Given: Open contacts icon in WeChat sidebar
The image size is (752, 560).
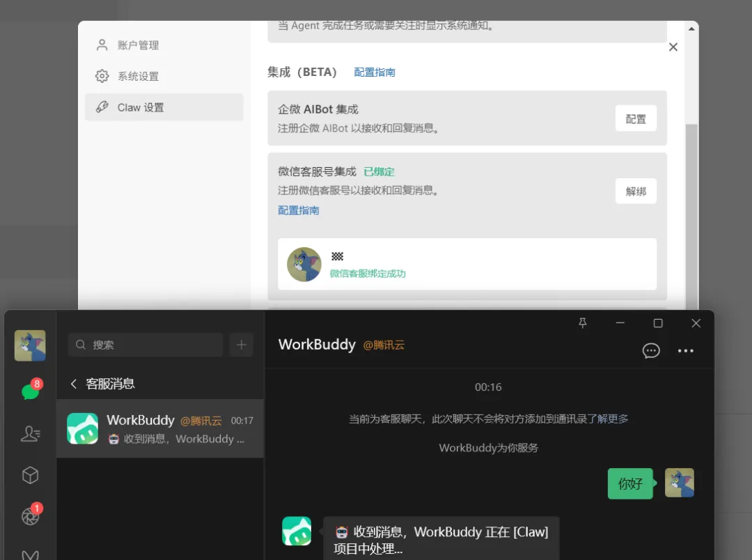Looking at the screenshot, I should point(30,434).
